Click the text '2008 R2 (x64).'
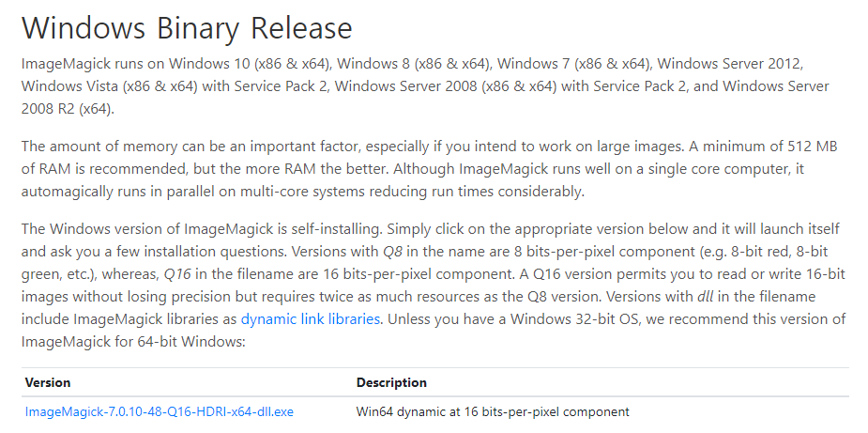 68,109
